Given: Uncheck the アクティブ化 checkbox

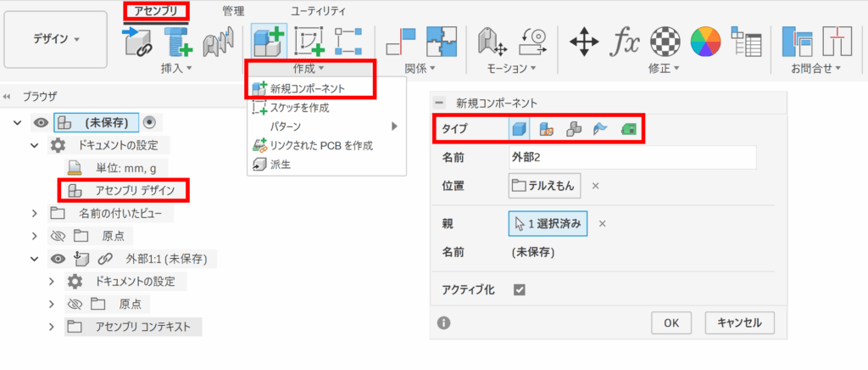Looking at the screenshot, I should pyautogui.click(x=520, y=289).
